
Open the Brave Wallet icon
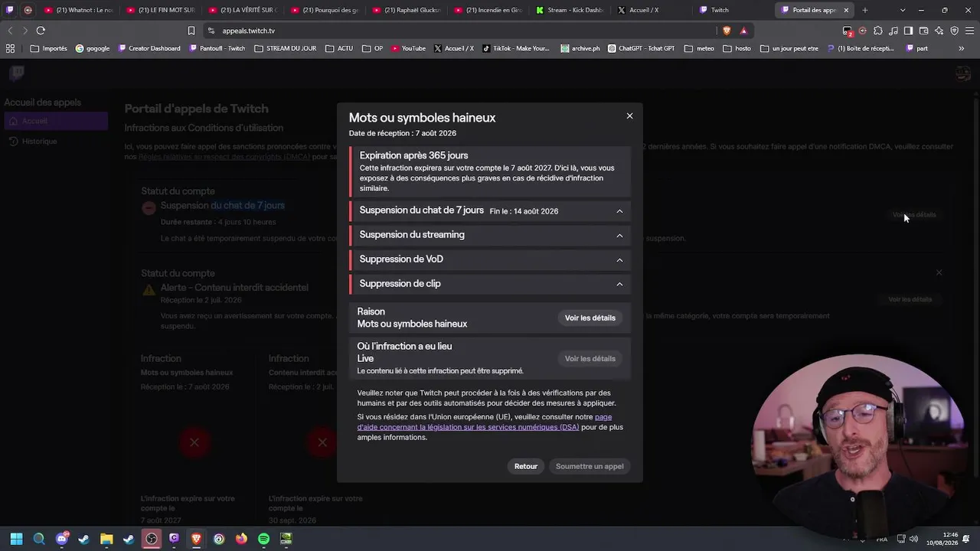(x=923, y=31)
